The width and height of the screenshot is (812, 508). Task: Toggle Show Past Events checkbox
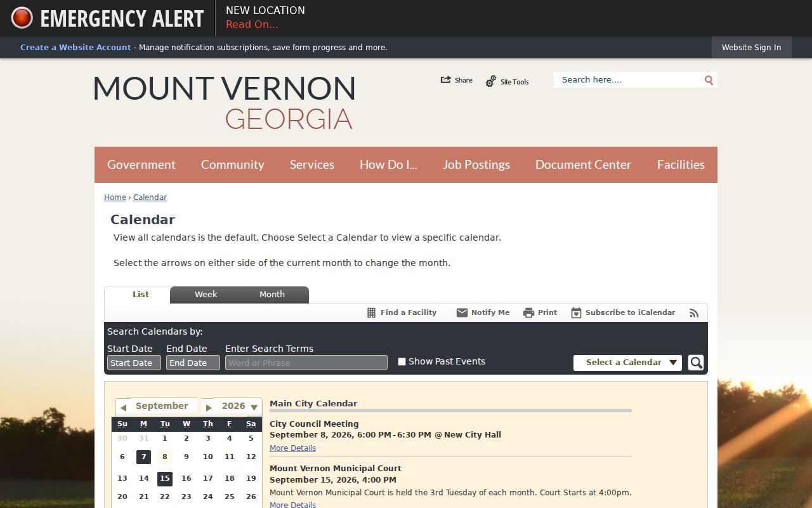click(402, 362)
